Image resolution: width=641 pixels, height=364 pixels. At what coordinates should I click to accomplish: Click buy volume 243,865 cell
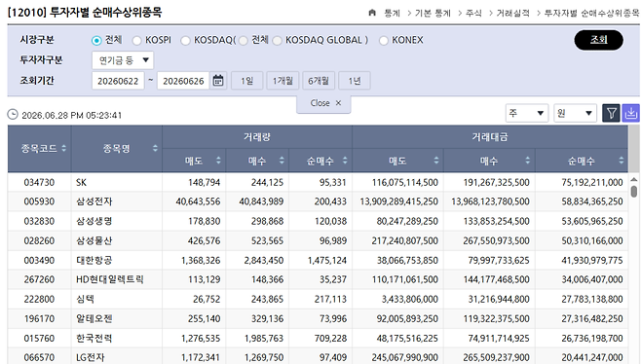[267, 299]
